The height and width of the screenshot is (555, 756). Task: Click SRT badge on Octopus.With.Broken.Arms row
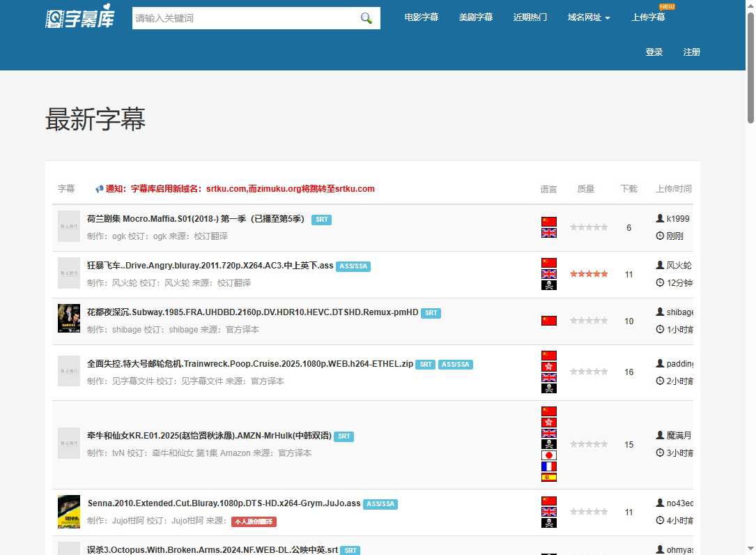[350, 551]
